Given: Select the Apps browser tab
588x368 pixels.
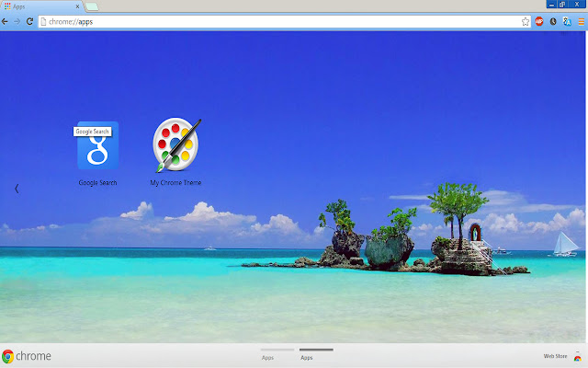Looking at the screenshot, I should 41,6.
